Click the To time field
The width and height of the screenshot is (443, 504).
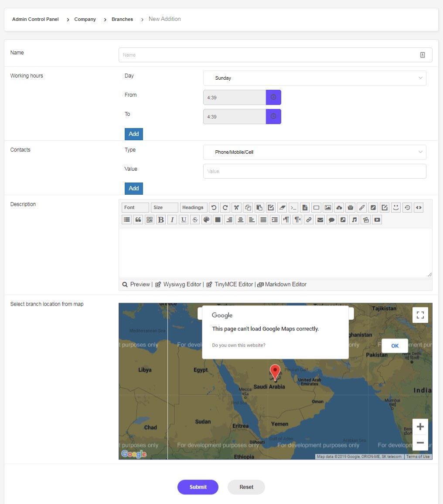click(x=235, y=117)
